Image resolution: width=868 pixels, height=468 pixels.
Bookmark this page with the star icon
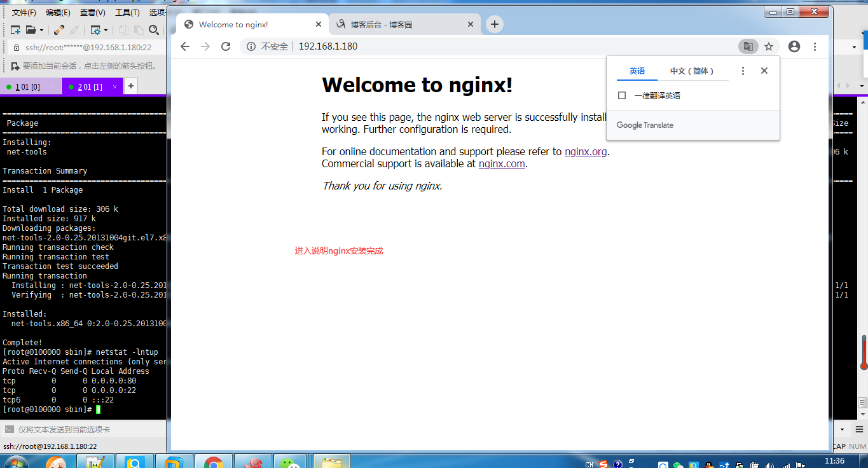[769, 46]
